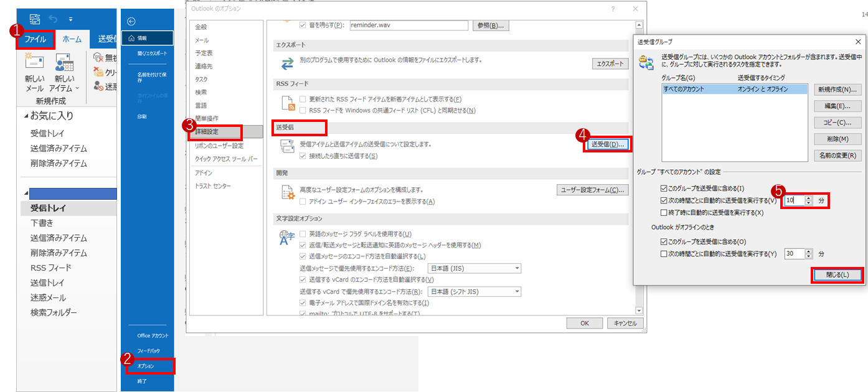868x392 pixels.
Task: Click the send/receive icon in the quick access toolbar
Action: (x=35, y=19)
